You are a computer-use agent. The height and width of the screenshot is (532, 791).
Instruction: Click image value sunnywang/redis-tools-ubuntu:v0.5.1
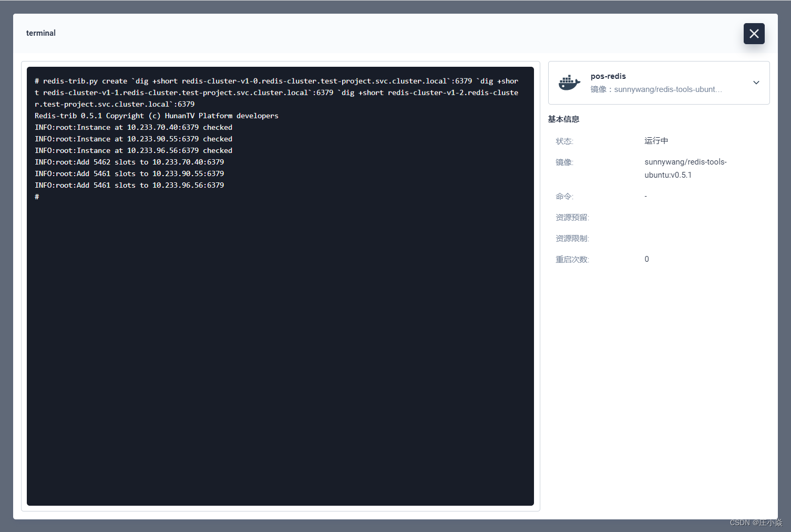[685, 168]
